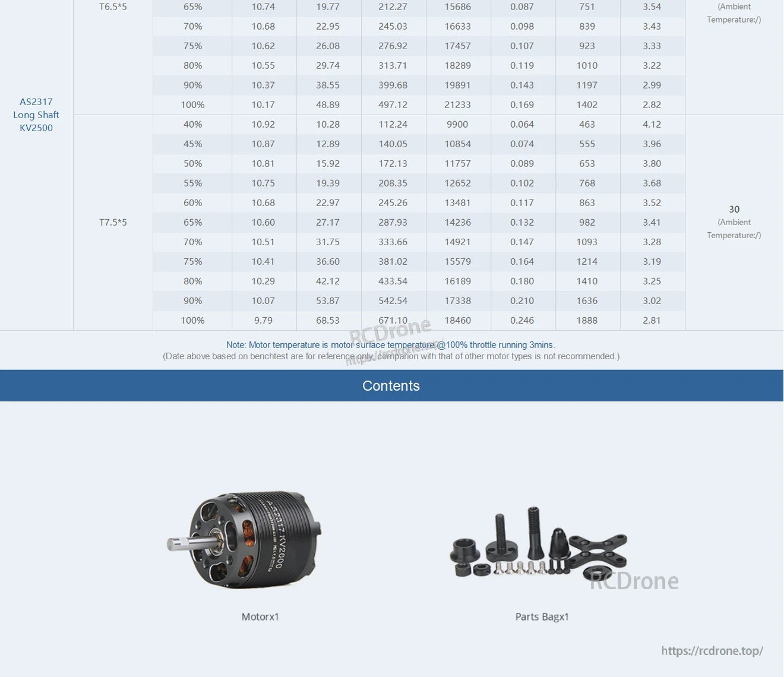Click the T7.5*5 propeller row header
784x677 pixels.
click(x=112, y=222)
